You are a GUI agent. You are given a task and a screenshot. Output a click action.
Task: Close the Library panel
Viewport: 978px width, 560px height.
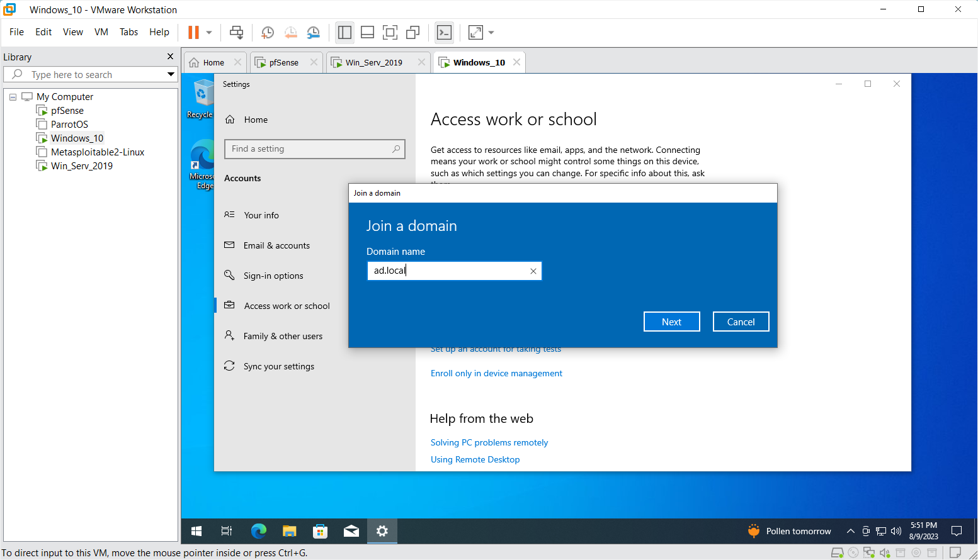(170, 57)
